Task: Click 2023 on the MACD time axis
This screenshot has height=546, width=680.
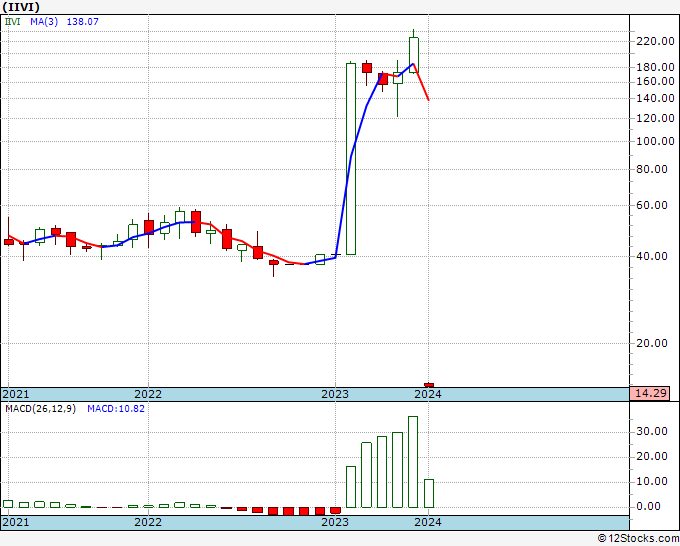Action: (x=335, y=522)
